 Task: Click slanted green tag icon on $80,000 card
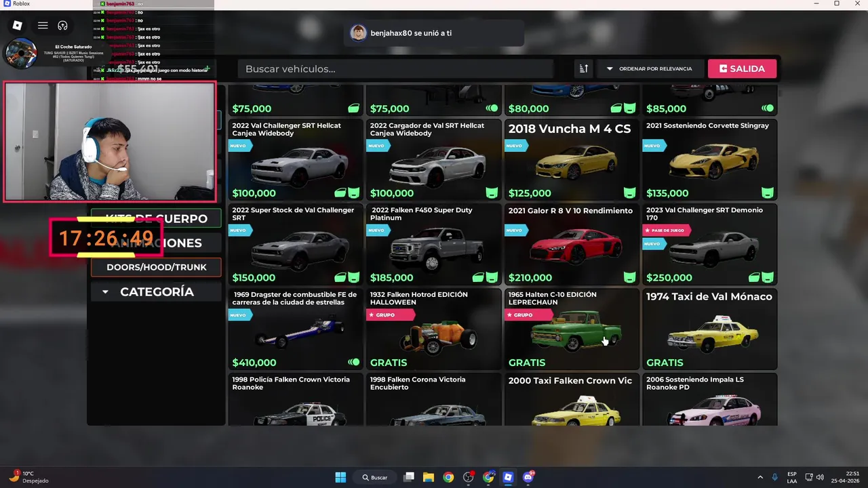coord(616,108)
